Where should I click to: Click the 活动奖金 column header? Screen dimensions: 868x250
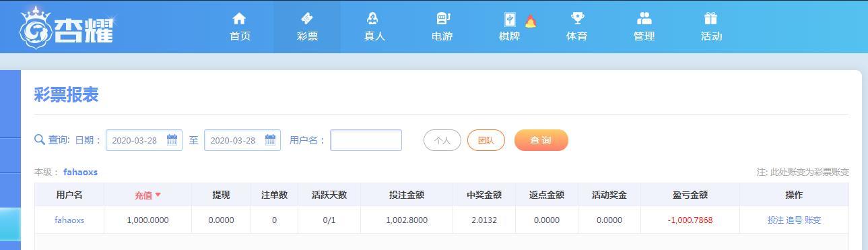pyautogui.click(x=609, y=195)
